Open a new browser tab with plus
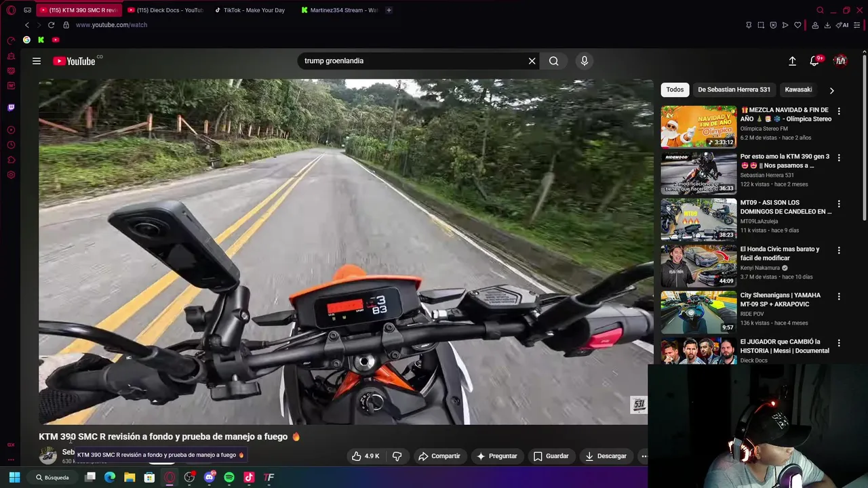This screenshot has width=868, height=488. point(389,10)
